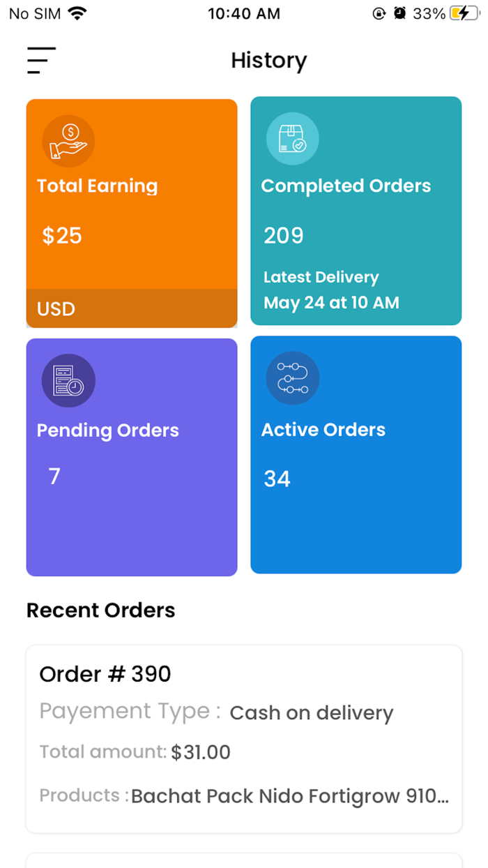Image resolution: width=488 pixels, height=868 pixels.
Task: Tap the Recent Orders heading
Action: (100, 611)
